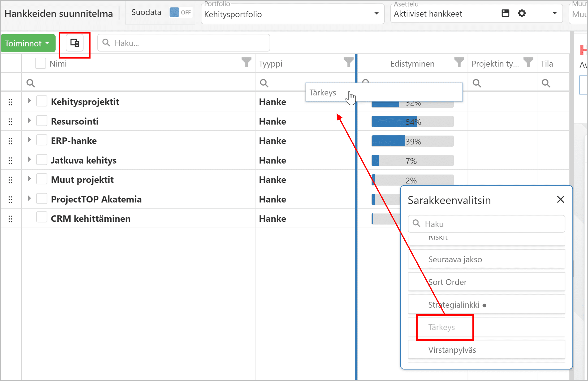
Task: Open the Kehitysportfolio portfolio dropdown
Action: pos(293,14)
